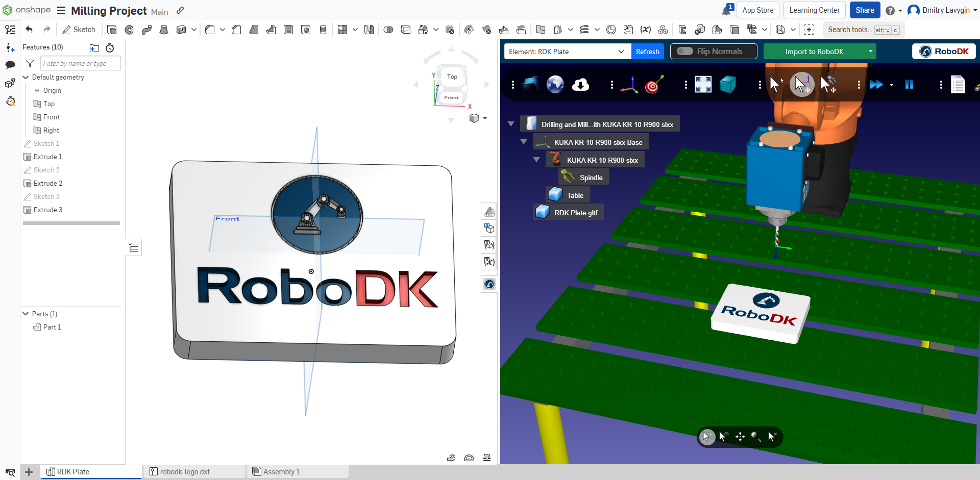Open the Assembly 1 tab
980x480 pixels.
pyautogui.click(x=281, y=471)
